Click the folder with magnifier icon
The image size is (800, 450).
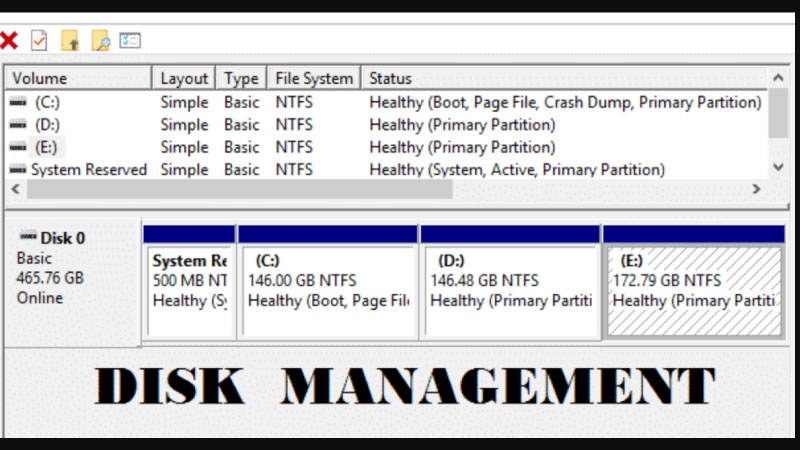click(x=99, y=41)
